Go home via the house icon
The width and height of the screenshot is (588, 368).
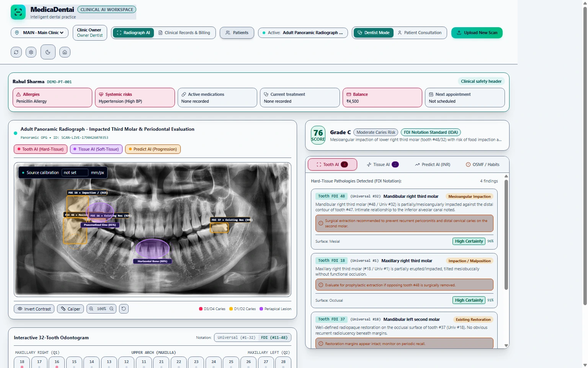pyautogui.click(x=65, y=52)
